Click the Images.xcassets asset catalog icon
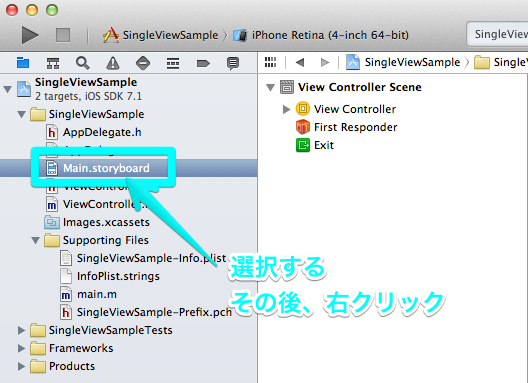 tap(52, 222)
